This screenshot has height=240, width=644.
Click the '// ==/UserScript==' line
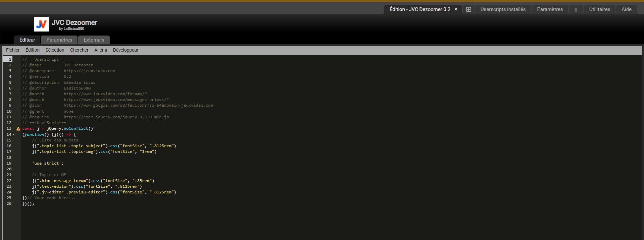44,123
